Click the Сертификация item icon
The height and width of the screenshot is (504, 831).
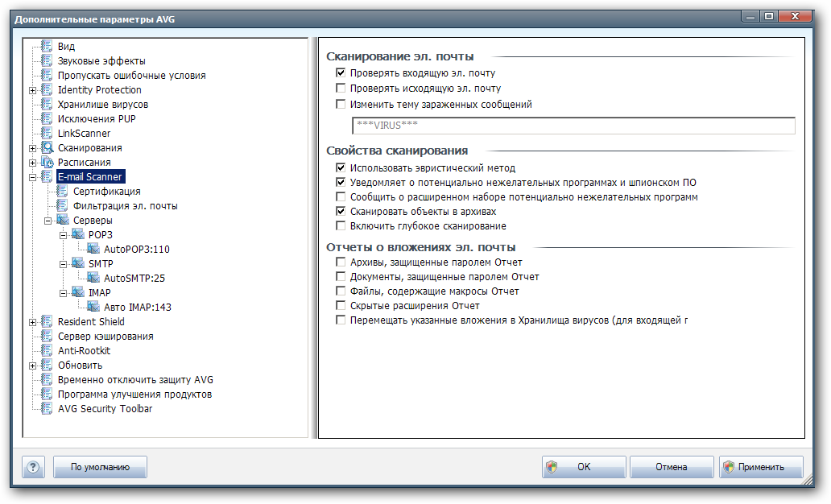(62, 191)
